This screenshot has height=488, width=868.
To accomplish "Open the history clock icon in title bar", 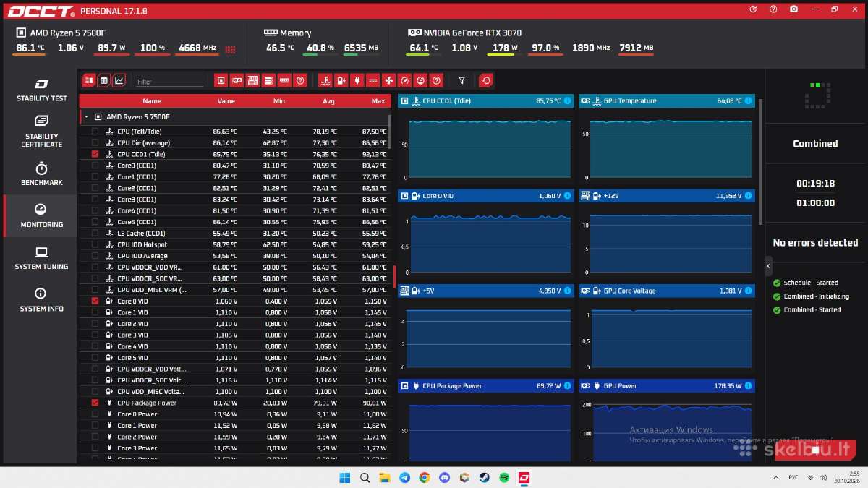I will point(753,9).
